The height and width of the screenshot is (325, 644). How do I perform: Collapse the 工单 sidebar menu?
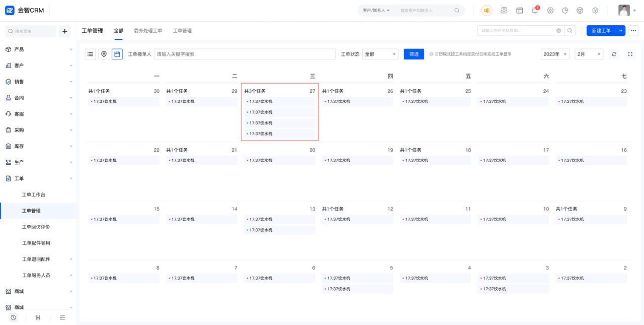[38, 178]
